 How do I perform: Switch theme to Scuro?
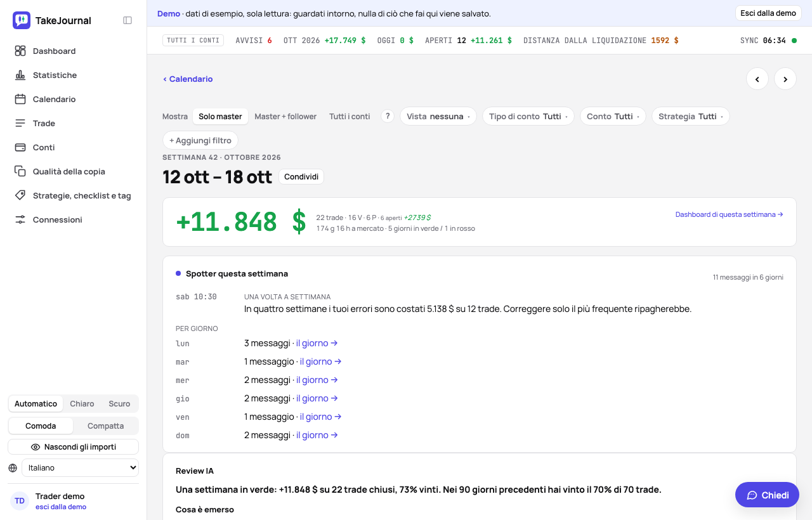[x=119, y=404]
